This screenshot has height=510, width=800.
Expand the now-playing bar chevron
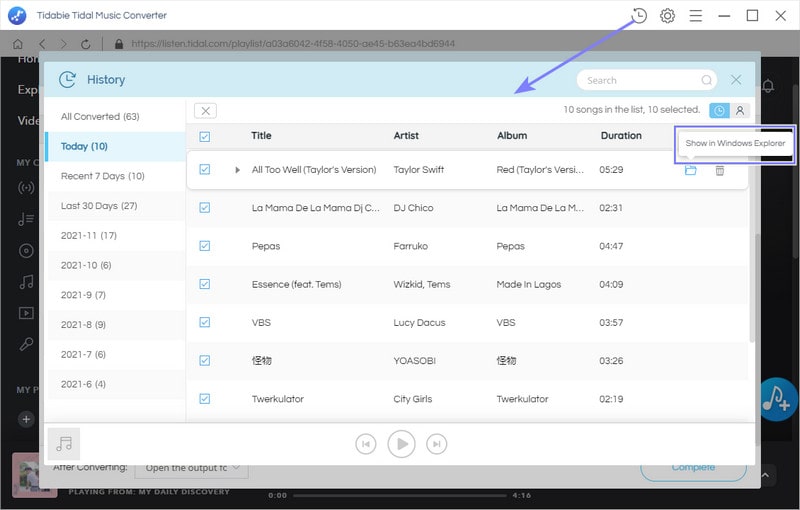(765, 475)
